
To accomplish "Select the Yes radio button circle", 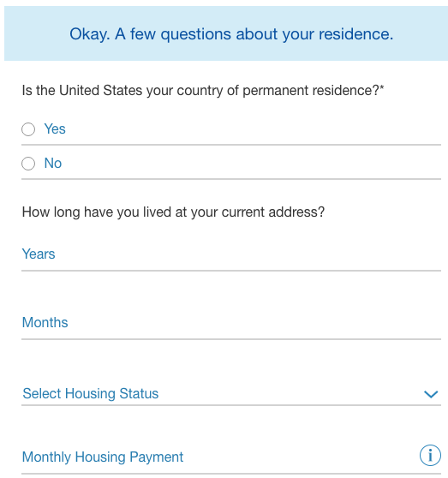I will click(x=28, y=129).
